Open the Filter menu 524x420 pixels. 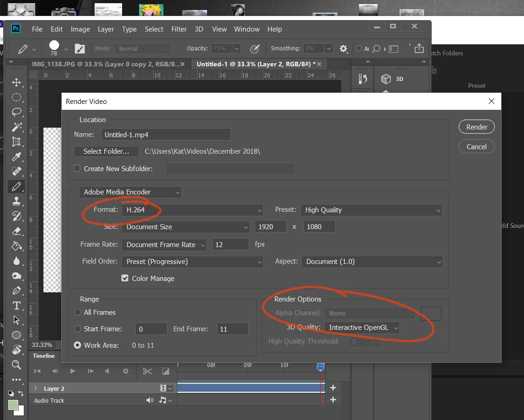coord(179,29)
